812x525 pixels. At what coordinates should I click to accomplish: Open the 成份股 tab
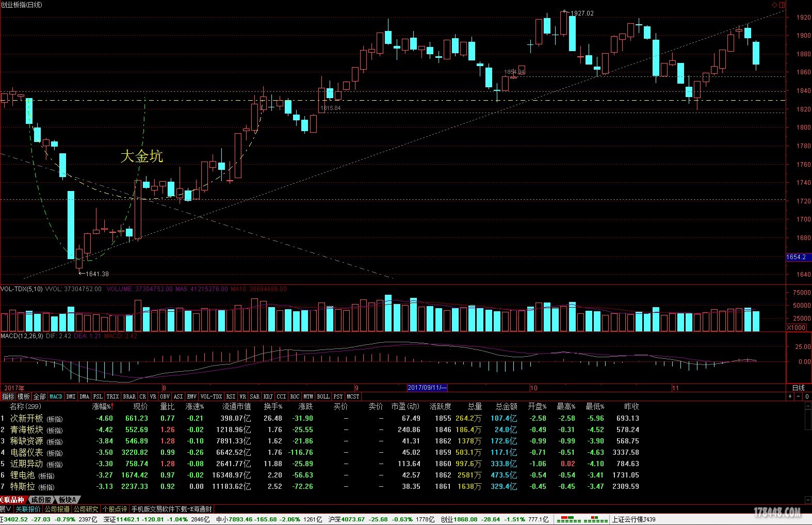(41, 500)
